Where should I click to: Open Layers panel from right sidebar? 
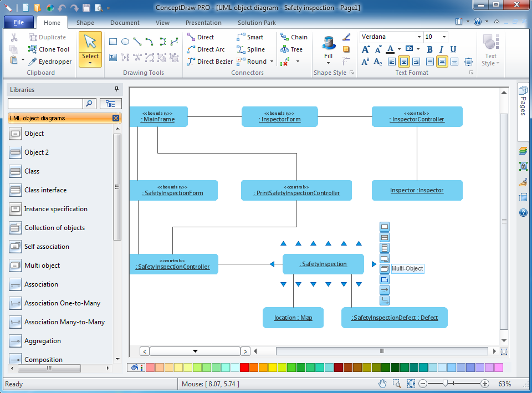click(523, 150)
